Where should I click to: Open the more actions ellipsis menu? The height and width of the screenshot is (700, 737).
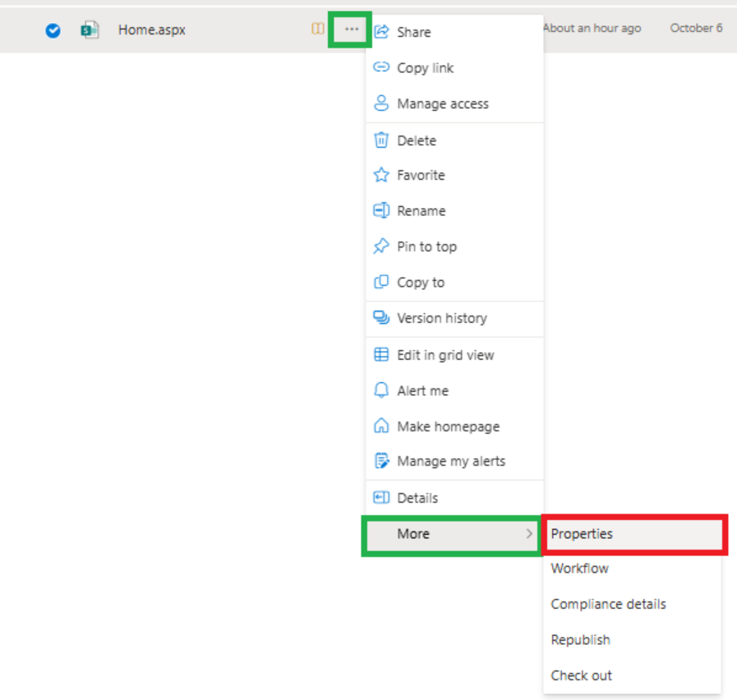coord(351,29)
